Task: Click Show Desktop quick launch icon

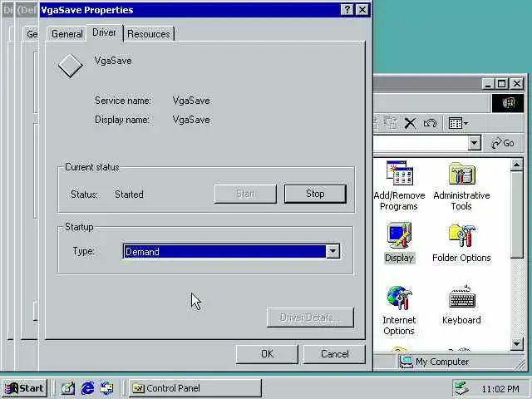Action: (x=67, y=388)
